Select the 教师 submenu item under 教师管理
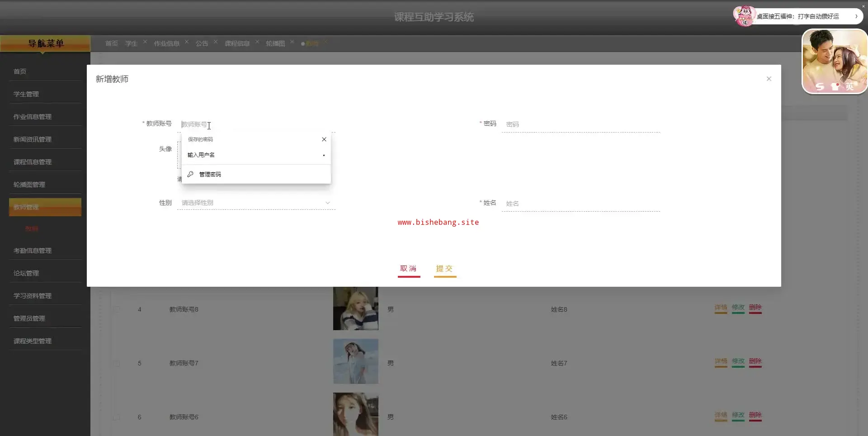 [x=32, y=229]
